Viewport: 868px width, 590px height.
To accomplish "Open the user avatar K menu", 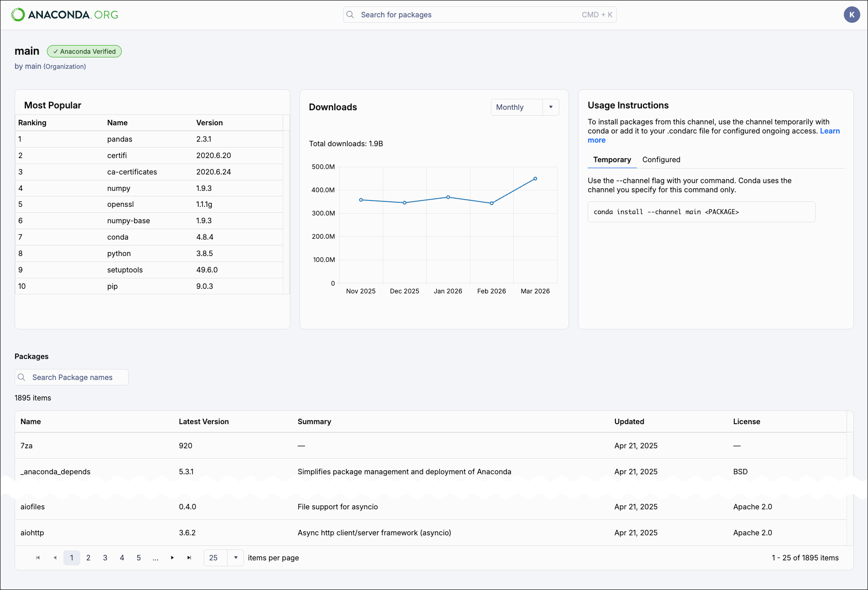I will point(852,15).
